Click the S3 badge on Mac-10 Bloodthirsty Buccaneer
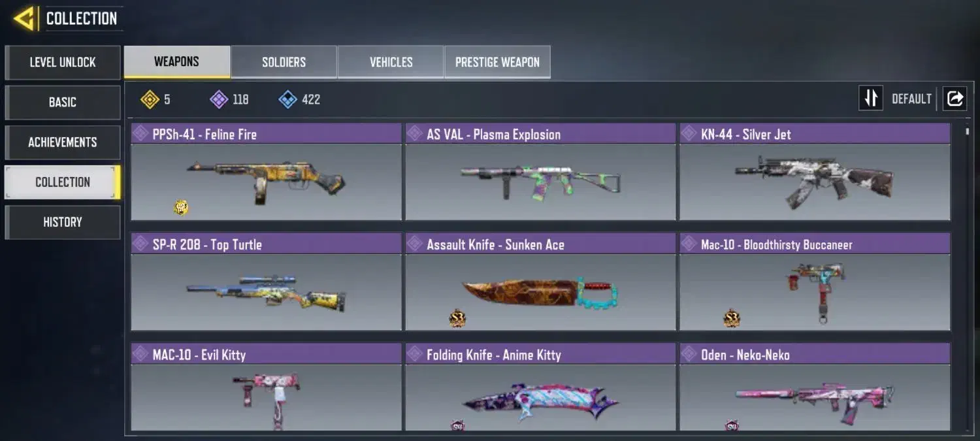 click(x=732, y=318)
